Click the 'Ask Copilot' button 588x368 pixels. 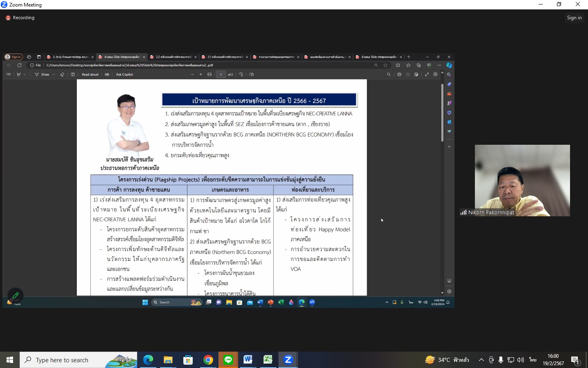coord(125,74)
